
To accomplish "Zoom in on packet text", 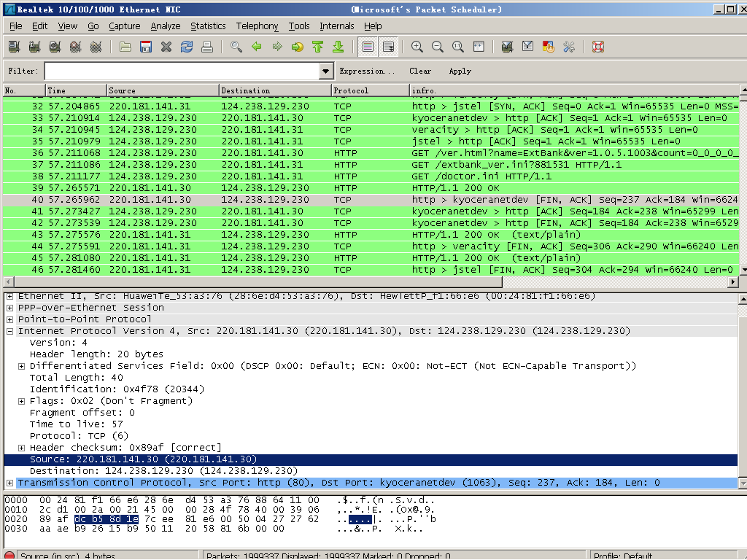I will coord(417,47).
